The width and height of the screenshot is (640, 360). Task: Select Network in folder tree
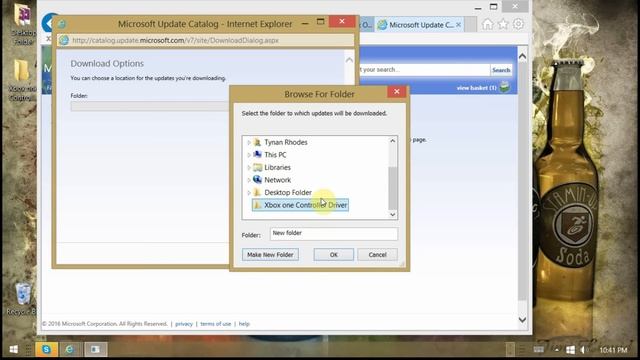click(278, 180)
